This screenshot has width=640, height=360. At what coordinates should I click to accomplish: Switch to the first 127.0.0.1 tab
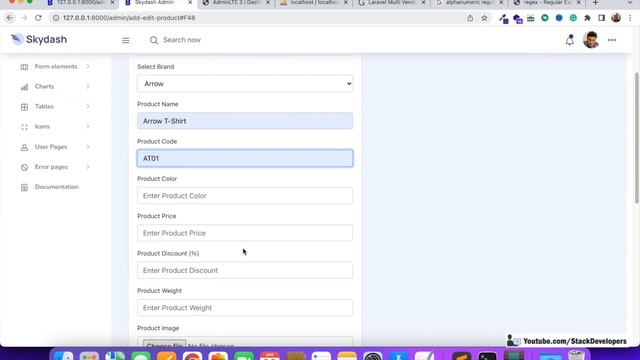point(80,3)
